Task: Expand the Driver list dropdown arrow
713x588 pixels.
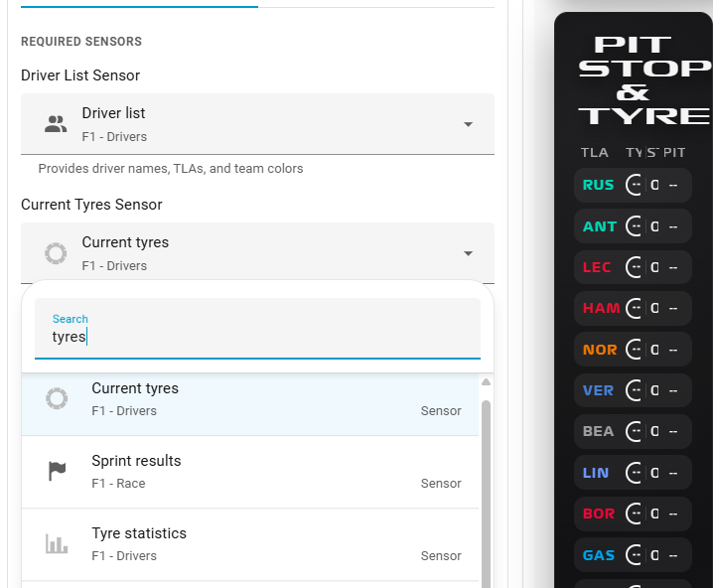Action: 468,124
